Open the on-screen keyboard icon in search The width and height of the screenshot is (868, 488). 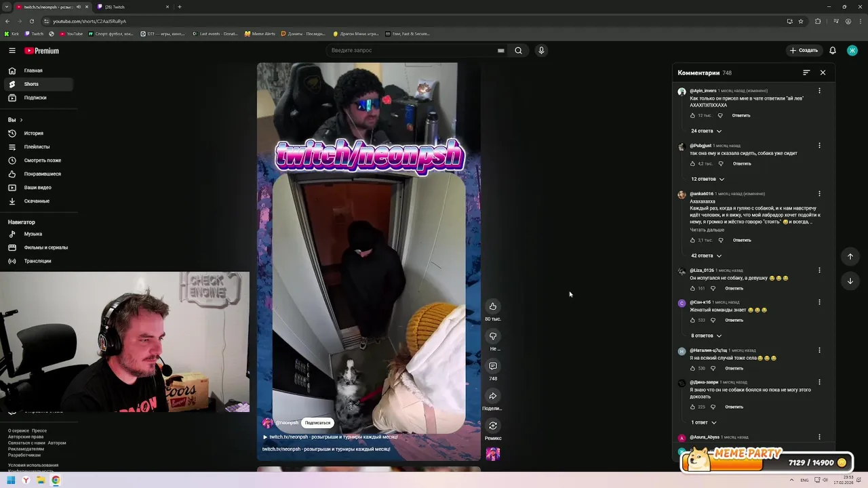point(501,50)
